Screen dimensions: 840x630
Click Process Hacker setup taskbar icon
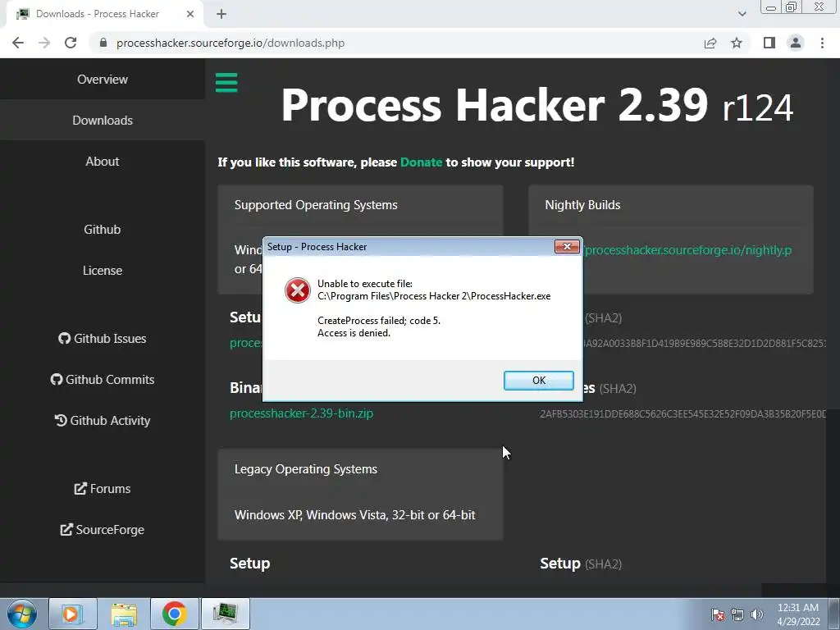pos(226,614)
